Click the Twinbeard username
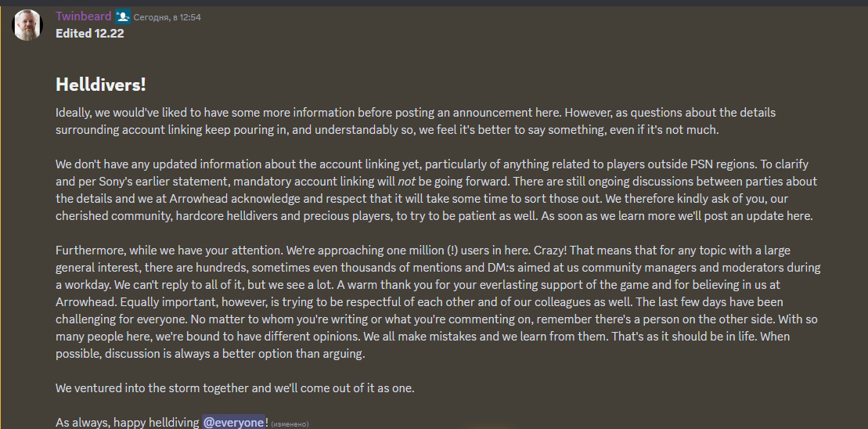This screenshot has width=868, height=429. pos(83,16)
